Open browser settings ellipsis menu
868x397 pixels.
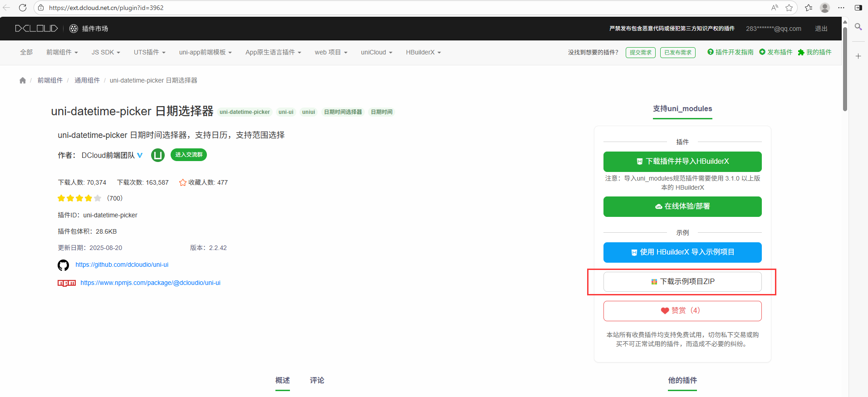[x=841, y=8]
